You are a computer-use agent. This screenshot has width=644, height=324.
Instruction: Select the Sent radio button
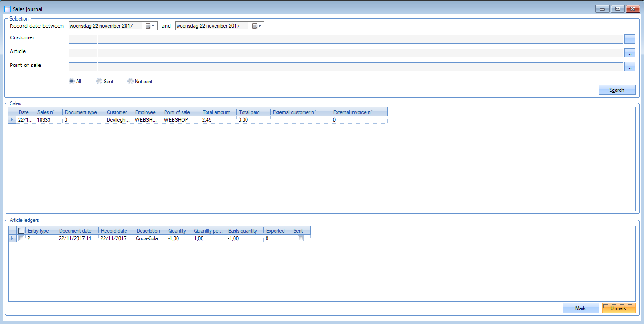click(x=99, y=82)
